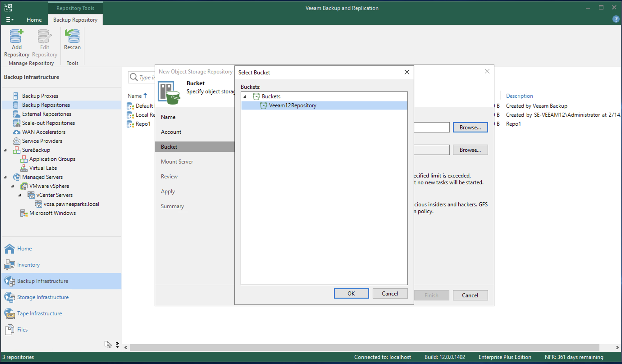Select the Bucket wizard step
The width and height of the screenshot is (622, 364).
[x=195, y=147]
